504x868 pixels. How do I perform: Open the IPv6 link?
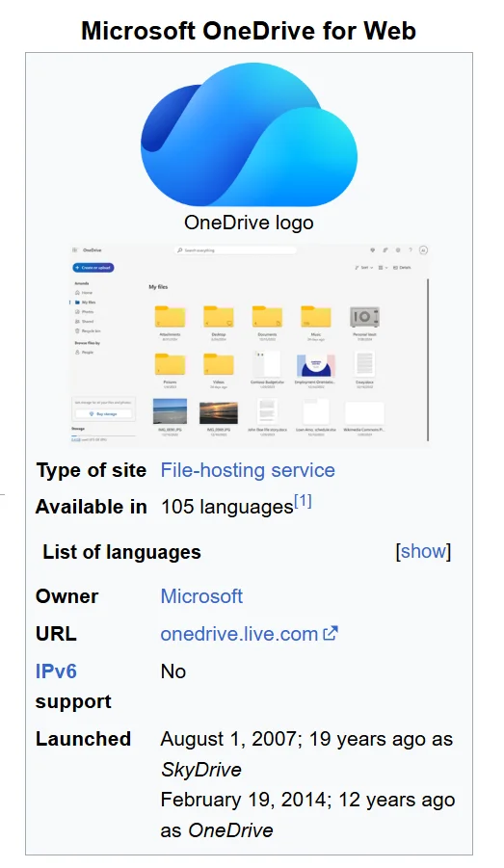click(56, 671)
